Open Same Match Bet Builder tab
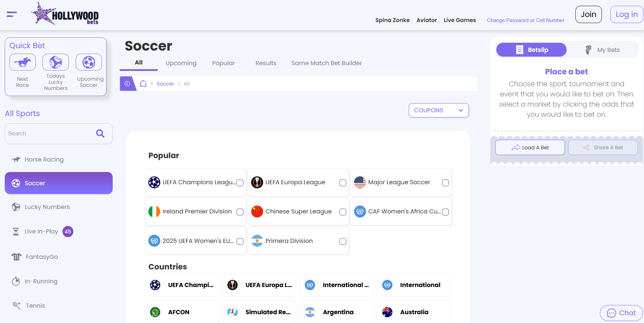 (327, 63)
